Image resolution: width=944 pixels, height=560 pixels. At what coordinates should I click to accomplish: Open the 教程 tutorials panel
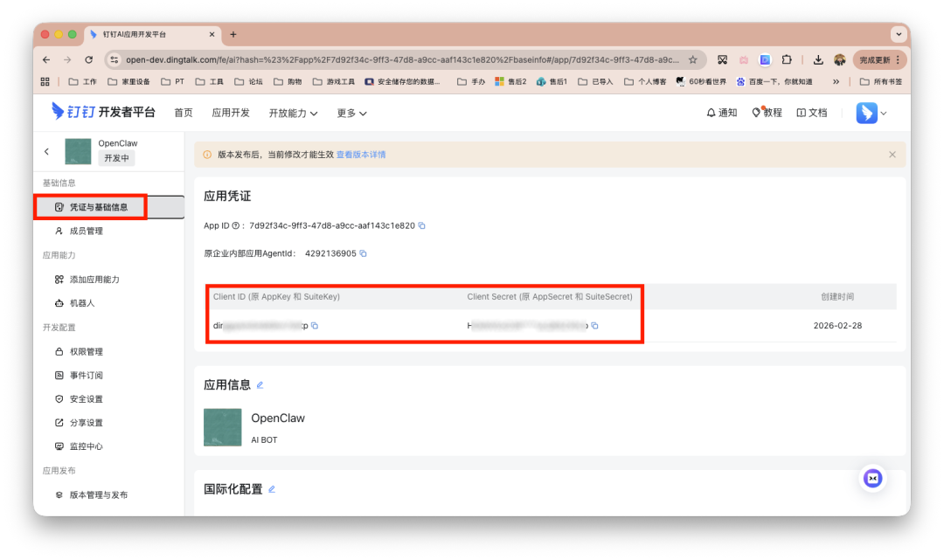pyautogui.click(x=766, y=112)
